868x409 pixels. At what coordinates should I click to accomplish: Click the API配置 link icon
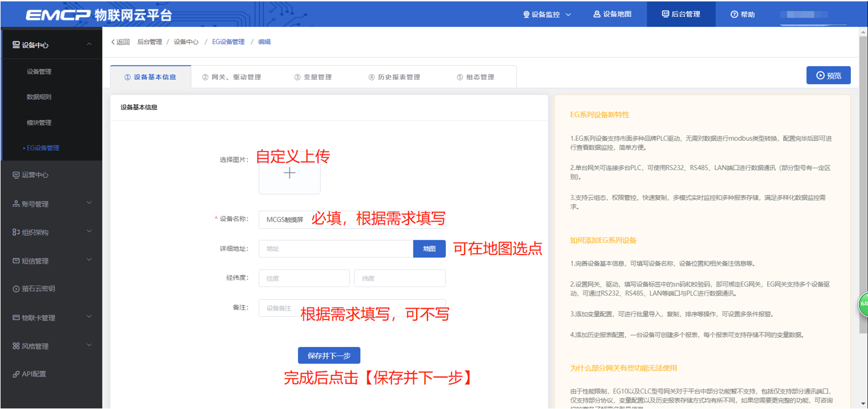(16, 374)
